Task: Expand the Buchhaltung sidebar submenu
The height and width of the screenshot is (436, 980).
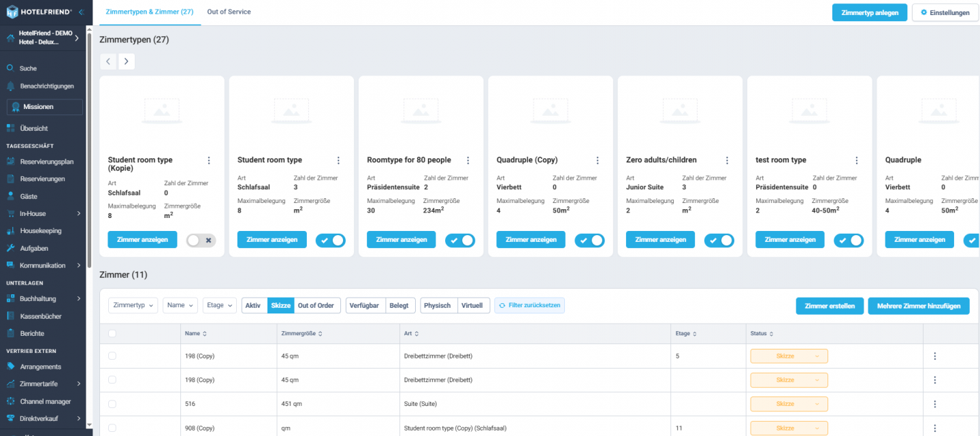Action: pos(79,298)
